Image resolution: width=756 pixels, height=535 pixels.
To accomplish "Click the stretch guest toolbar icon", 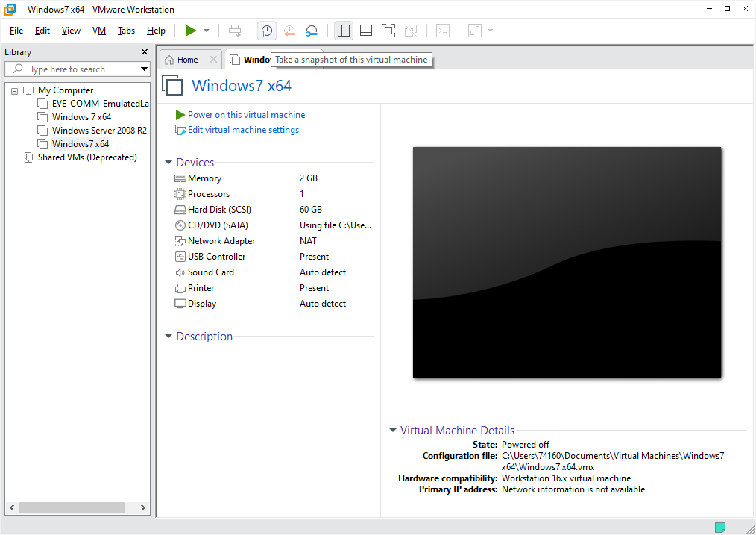I will [x=475, y=31].
